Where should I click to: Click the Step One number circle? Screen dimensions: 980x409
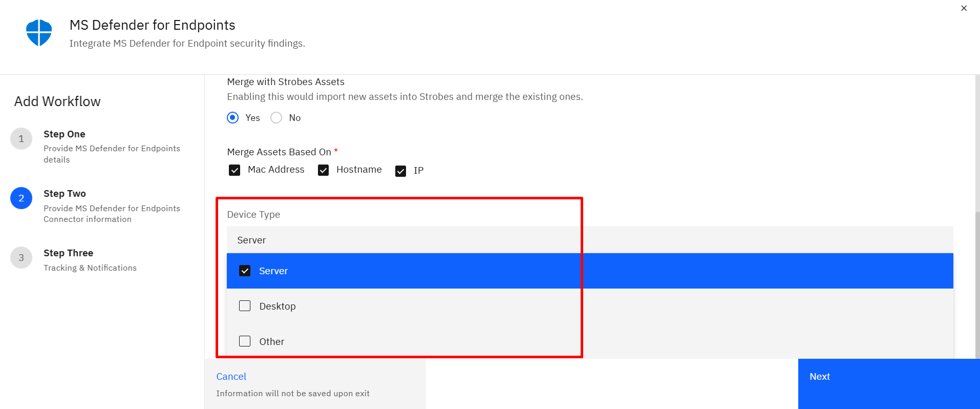click(22, 139)
